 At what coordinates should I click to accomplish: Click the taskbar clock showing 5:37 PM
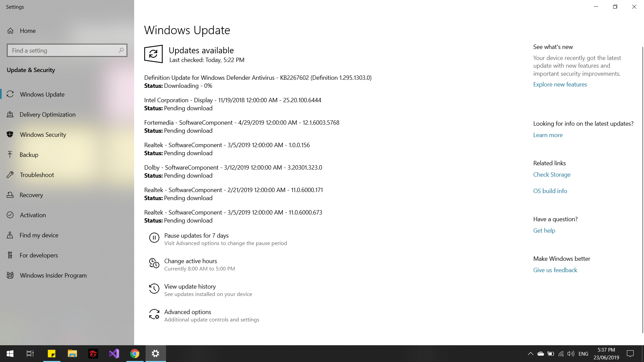pos(606,354)
